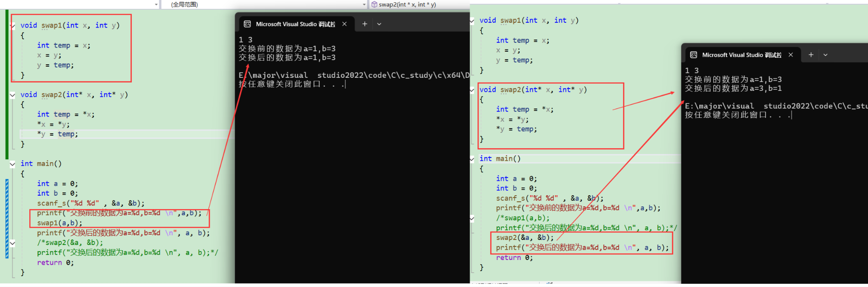Viewport: 868px width, 287px height.
Task: Collapse the swap1 function in the left editor
Action: (x=13, y=26)
